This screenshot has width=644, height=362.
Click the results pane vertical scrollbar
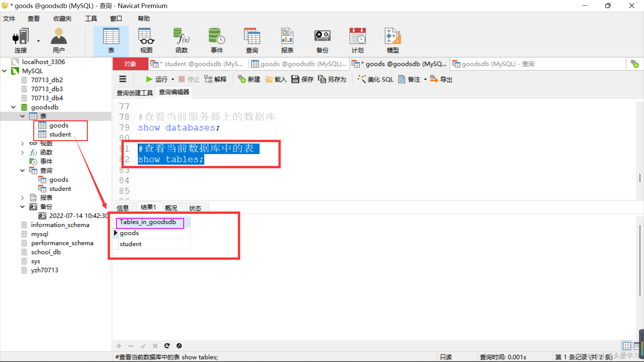point(640,260)
